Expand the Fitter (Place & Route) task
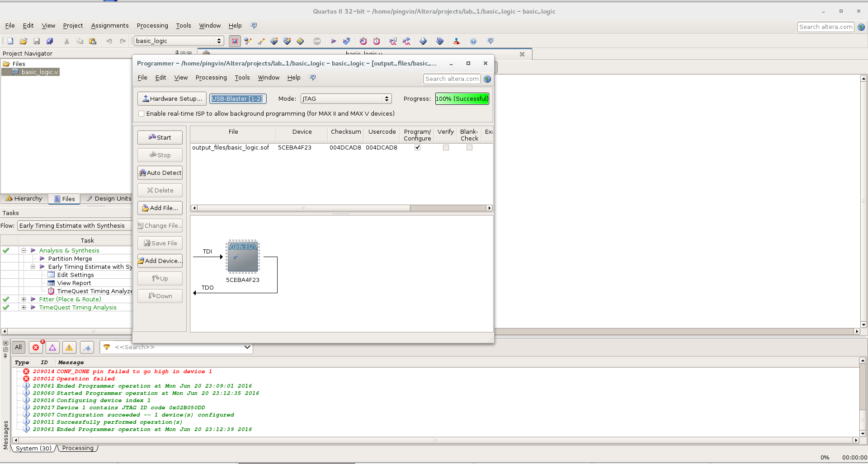This screenshot has height=464, width=868. pyautogui.click(x=24, y=300)
